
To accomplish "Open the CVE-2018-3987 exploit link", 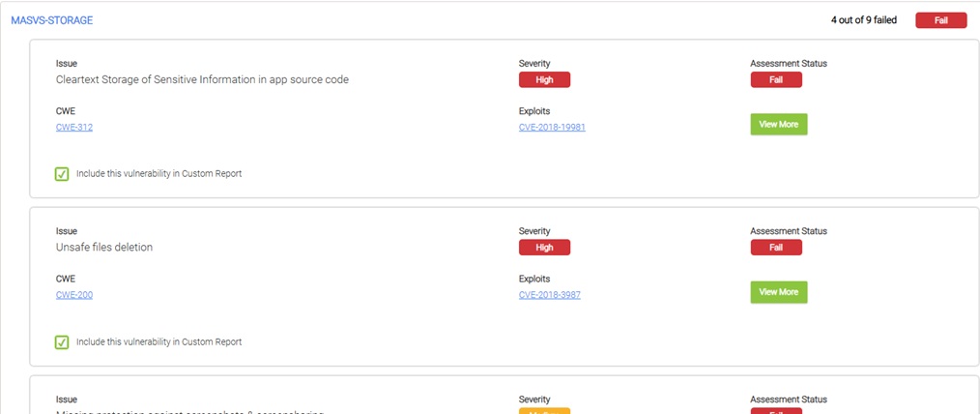I will [549, 295].
